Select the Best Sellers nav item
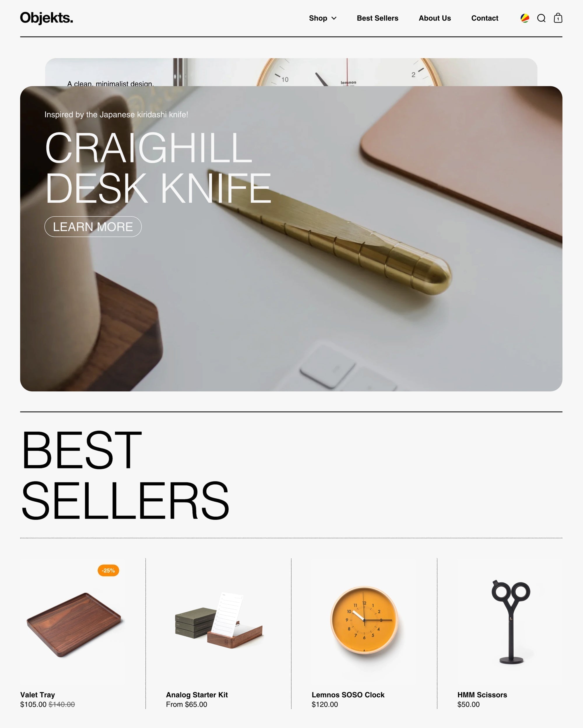583x728 pixels. (377, 18)
